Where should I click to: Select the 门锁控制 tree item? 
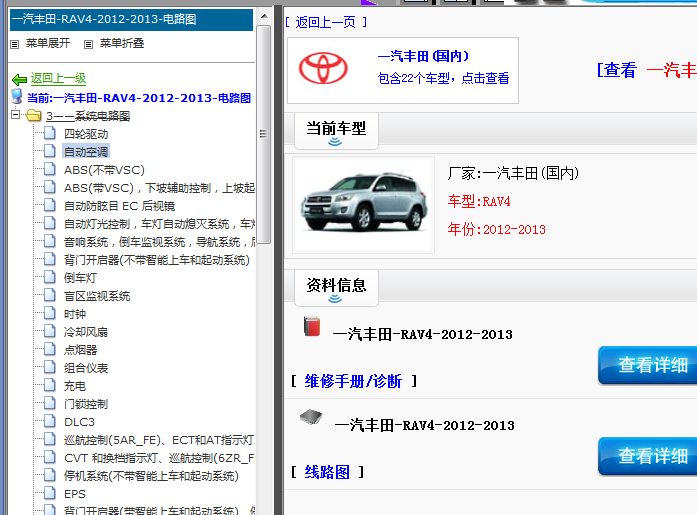coord(86,404)
